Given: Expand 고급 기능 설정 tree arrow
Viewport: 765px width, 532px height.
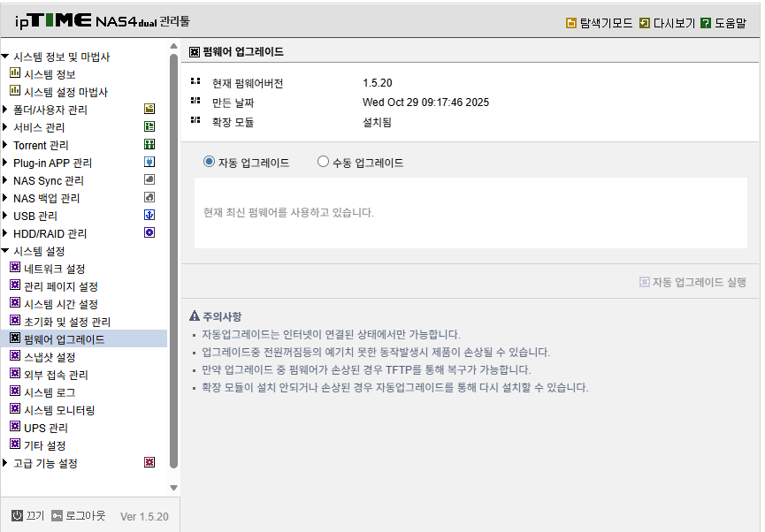Looking at the screenshot, I should coord(5,463).
